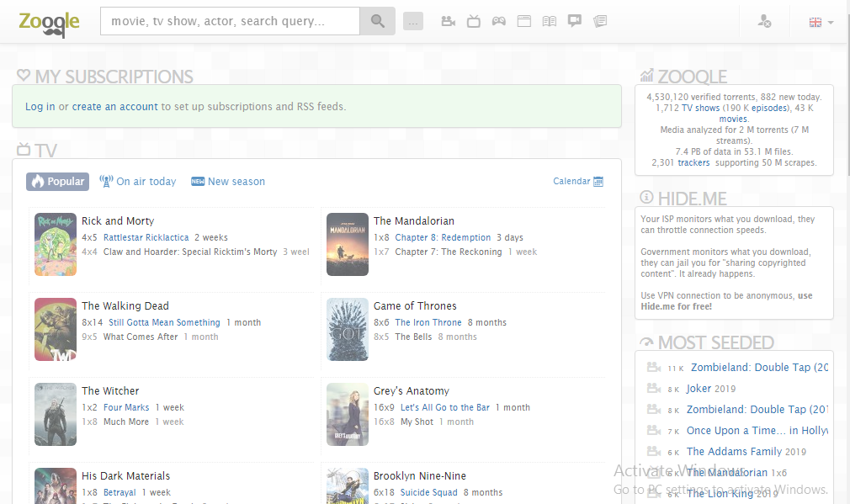Open the books category icon
850x504 pixels.
click(550, 21)
